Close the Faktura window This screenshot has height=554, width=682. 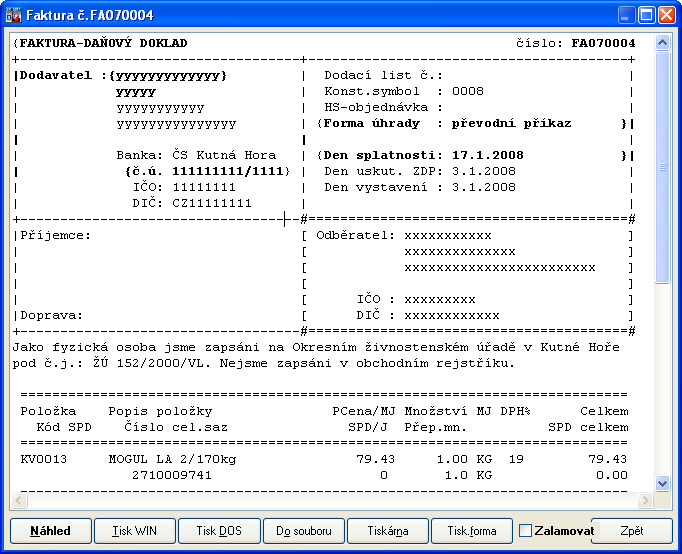click(666, 15)
